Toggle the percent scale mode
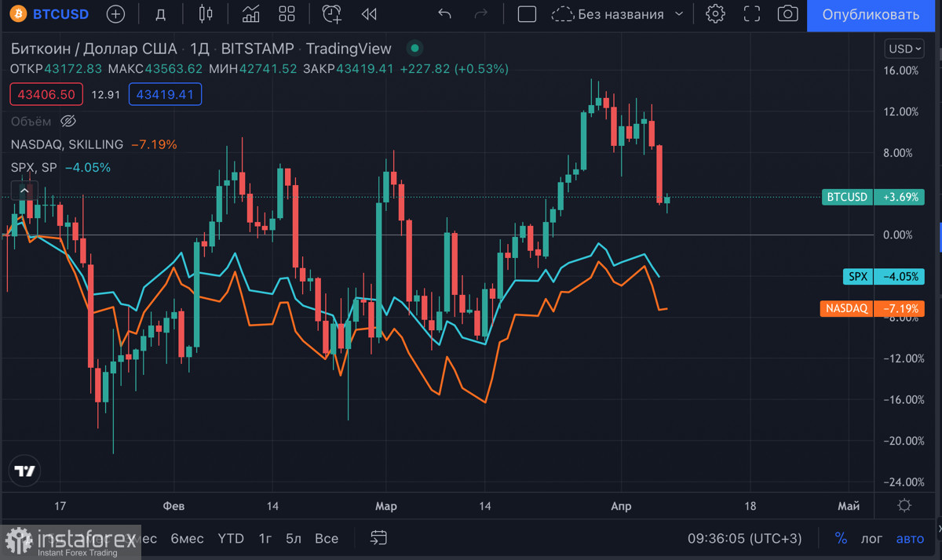 [841, 538]
